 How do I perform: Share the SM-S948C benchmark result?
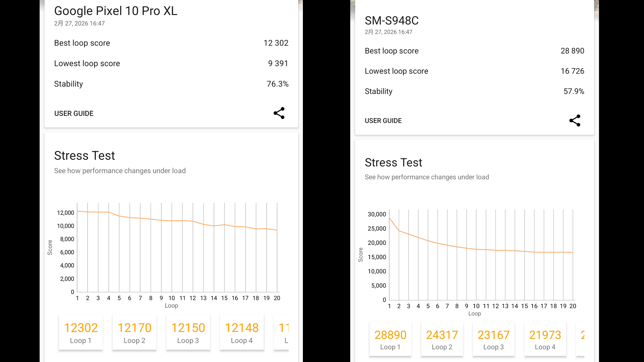[x=575, y=121]
